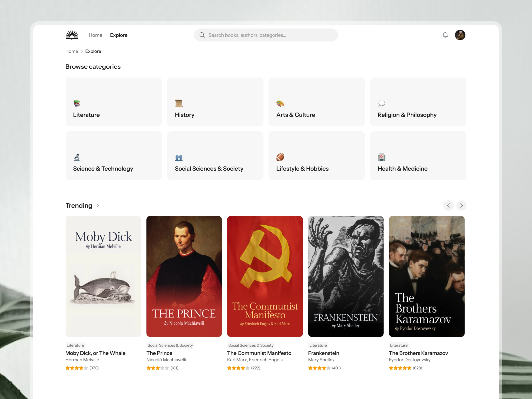Open the Home navigation tab
This screenshot has width=532, height=399.
95,35
